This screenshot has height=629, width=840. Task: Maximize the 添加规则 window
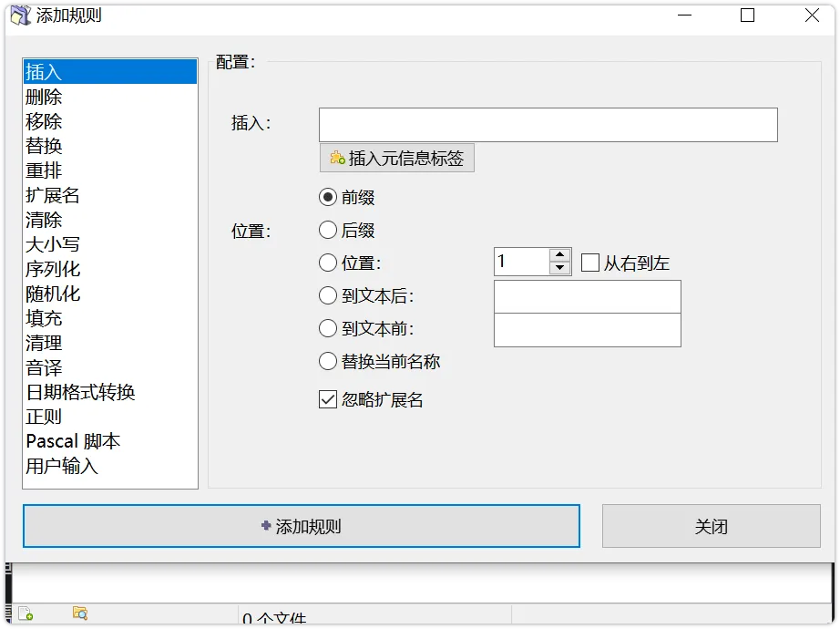pyautogui.click(x=747, y=15)
